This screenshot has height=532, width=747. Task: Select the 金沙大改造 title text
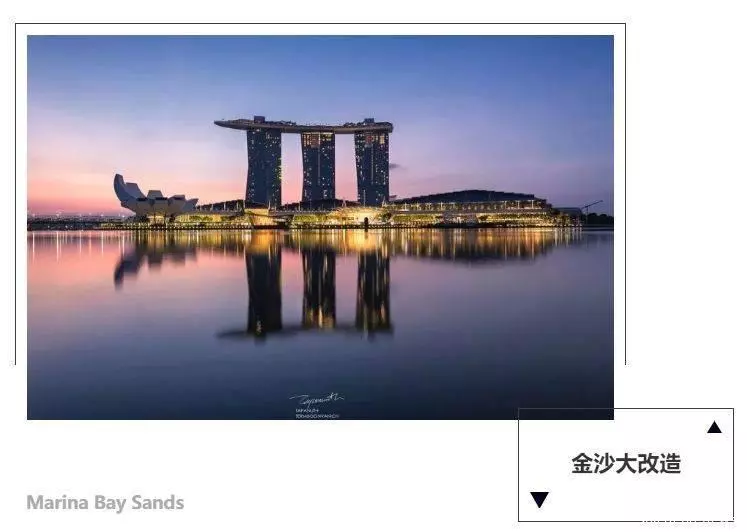point(626,463)
